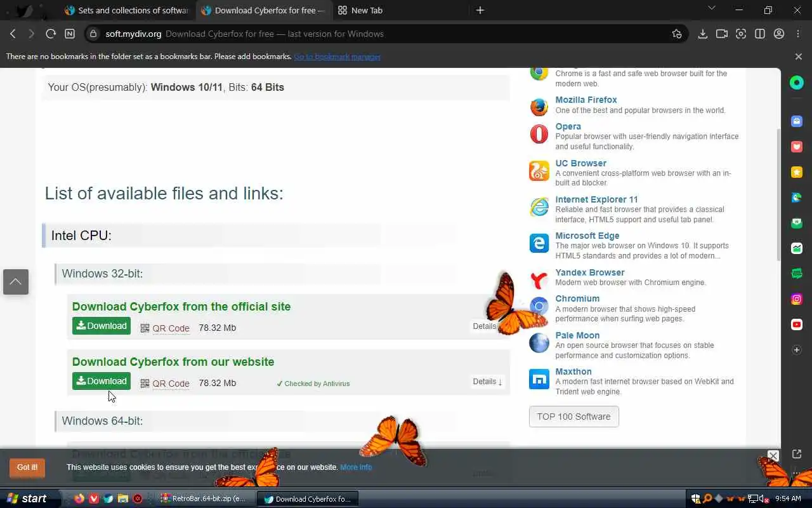Open the More info cookie link

pos(356,467)
